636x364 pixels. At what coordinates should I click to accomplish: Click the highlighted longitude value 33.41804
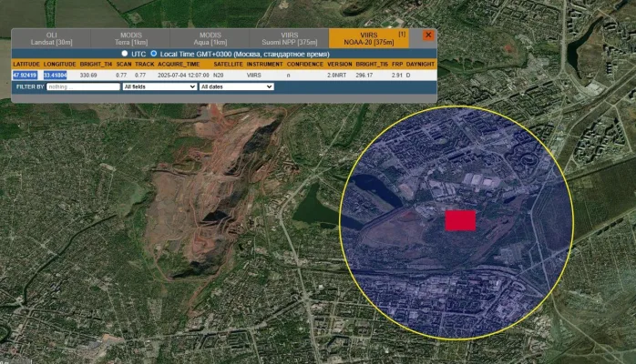[56, 76]
